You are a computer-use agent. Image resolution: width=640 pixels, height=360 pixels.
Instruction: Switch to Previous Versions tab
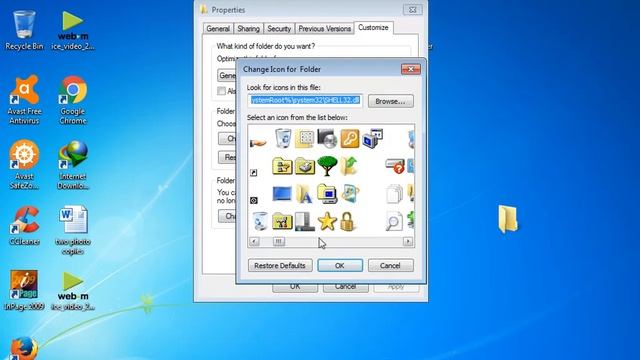point(324,29)
